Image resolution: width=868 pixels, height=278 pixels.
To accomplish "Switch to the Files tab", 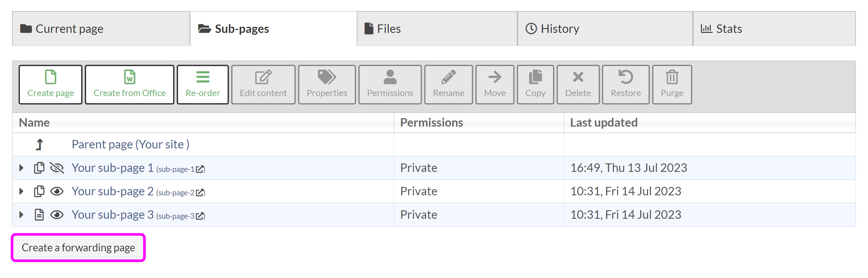I will [388, 29].
